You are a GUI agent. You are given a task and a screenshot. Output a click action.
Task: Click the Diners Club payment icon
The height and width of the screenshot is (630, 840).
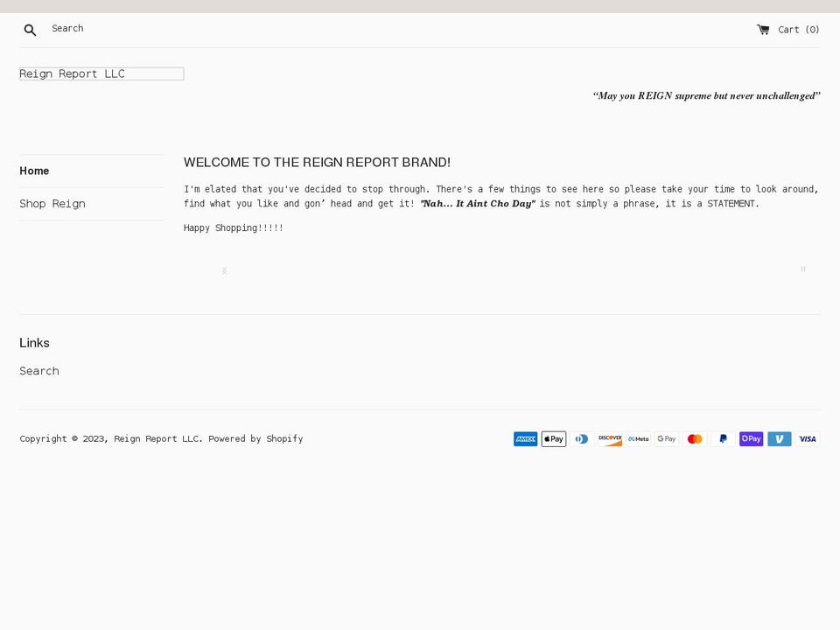coord(582,438)
